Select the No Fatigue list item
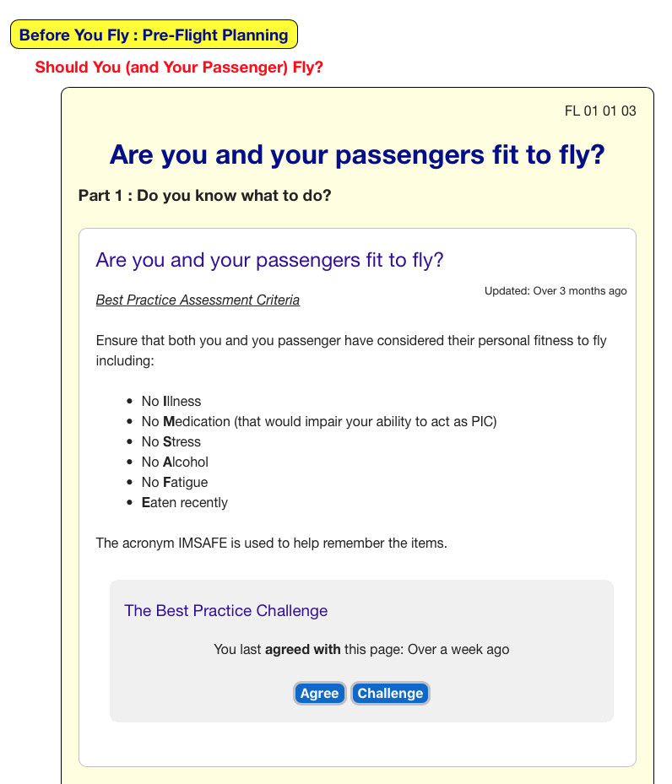Image resolution: width=672 pixels, height=784 pixels. coord(175,483)
